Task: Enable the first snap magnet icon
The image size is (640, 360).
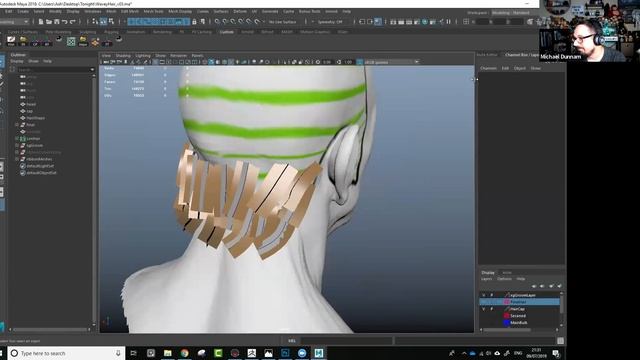Action: tap(217, 22)
